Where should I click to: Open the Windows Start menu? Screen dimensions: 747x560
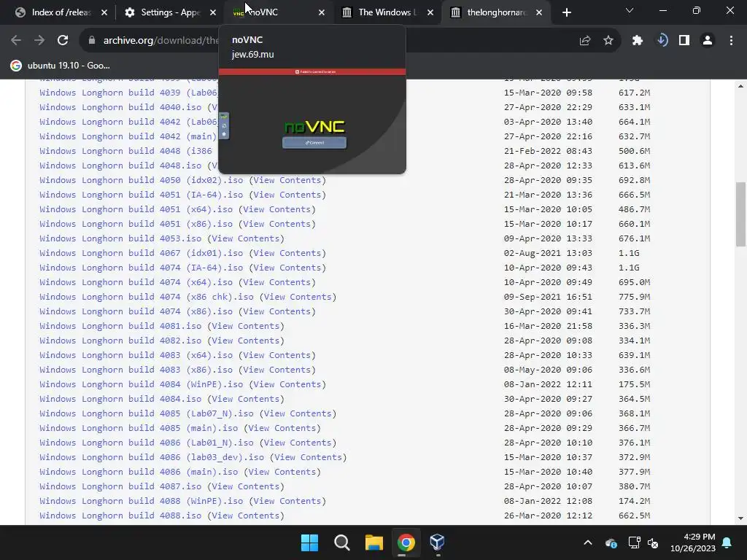pos(309,542)
